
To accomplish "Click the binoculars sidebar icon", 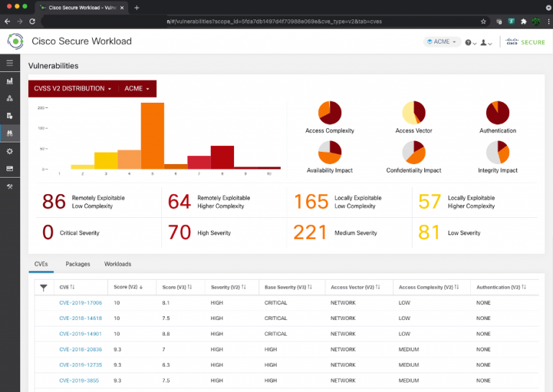I will click(9, 133).
